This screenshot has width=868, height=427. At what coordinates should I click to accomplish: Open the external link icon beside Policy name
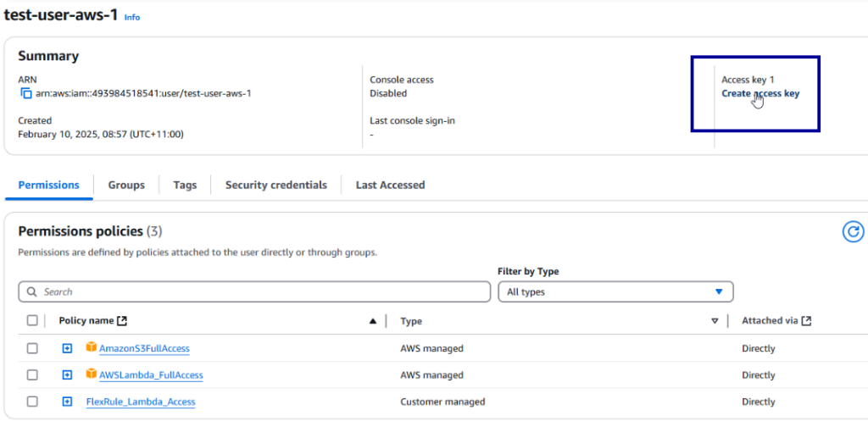pyautogui.click(x=123, y=320)
